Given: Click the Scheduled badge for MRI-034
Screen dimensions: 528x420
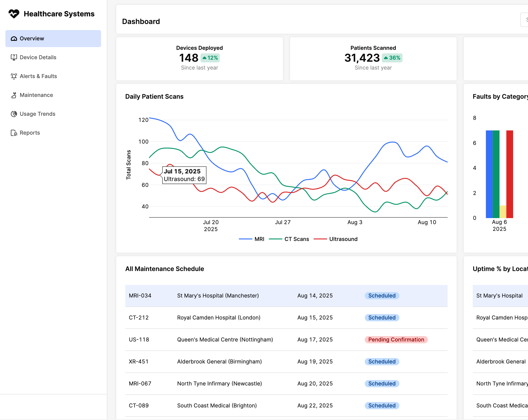Looking at the screenshot, I should [382, 296].
